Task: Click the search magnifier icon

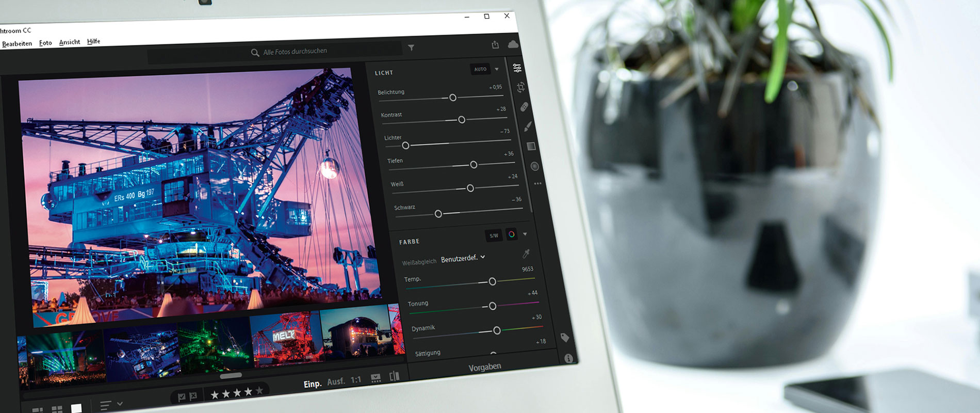Action: (255, 53)
